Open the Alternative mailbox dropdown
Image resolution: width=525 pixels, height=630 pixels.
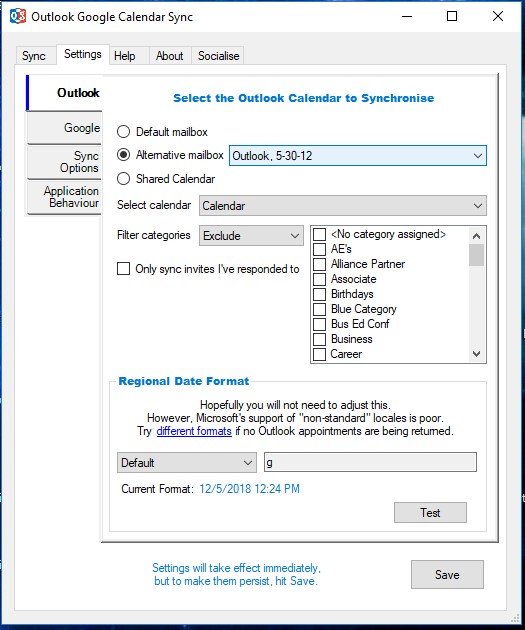357,155
